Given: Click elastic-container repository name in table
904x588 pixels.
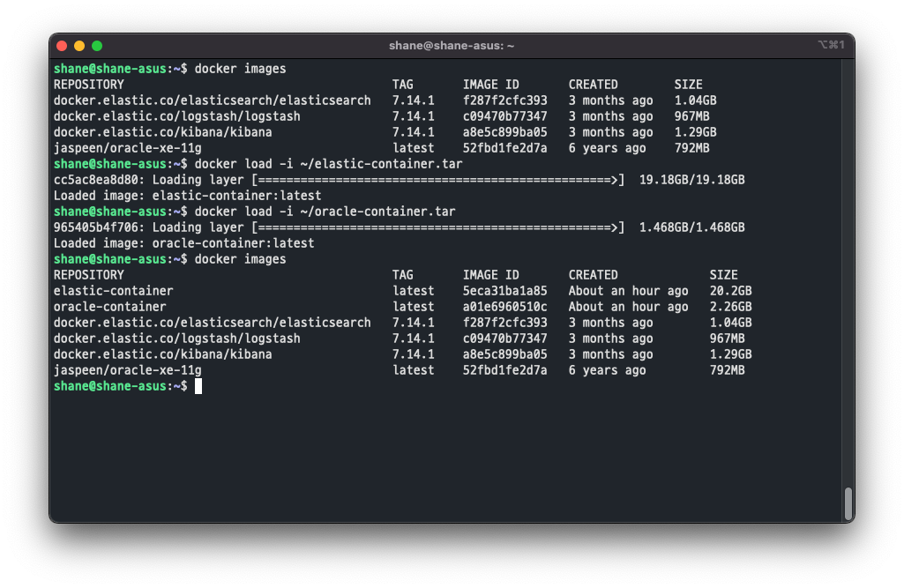Looking at the screenshot, I should click(x=114, y=291).
